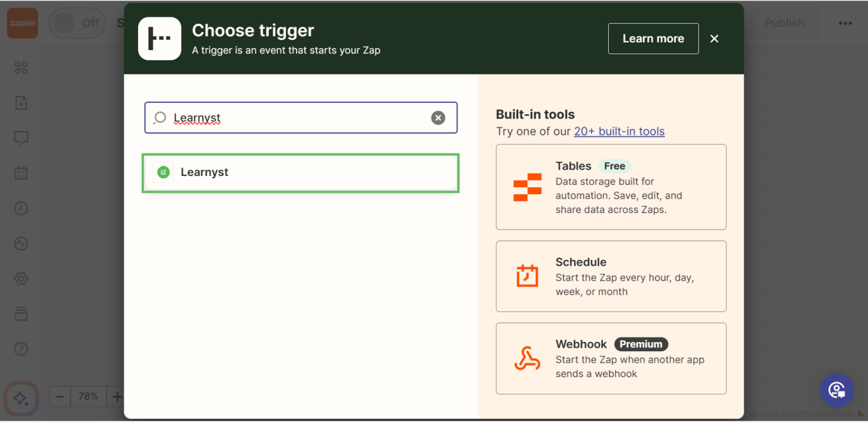This screenshot has width=868, height=422.
Task: Open the Zapier home logo
Action: 22,23
